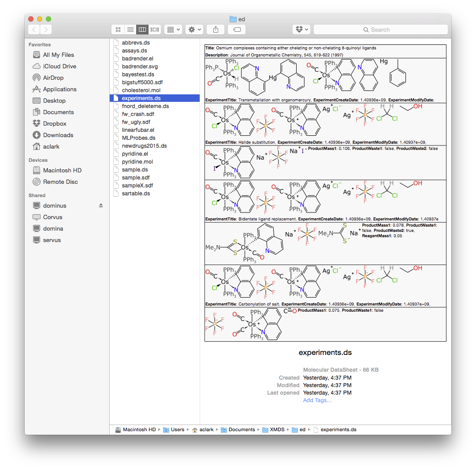
Task: Select the cholesterol.mol file
Action: click(141, 90)
